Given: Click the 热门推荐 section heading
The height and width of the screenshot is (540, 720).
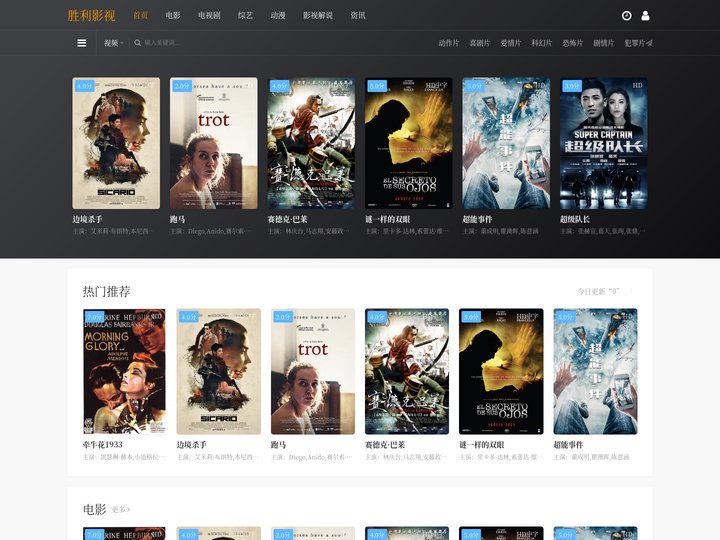Looking at the screenshot, I should click(x=107, y=291).
